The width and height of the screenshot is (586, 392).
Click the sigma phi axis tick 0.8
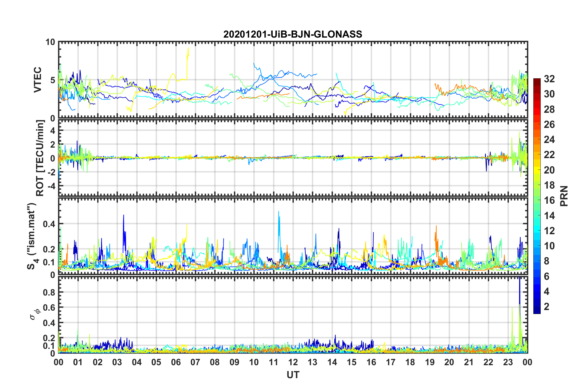[49, 292]
